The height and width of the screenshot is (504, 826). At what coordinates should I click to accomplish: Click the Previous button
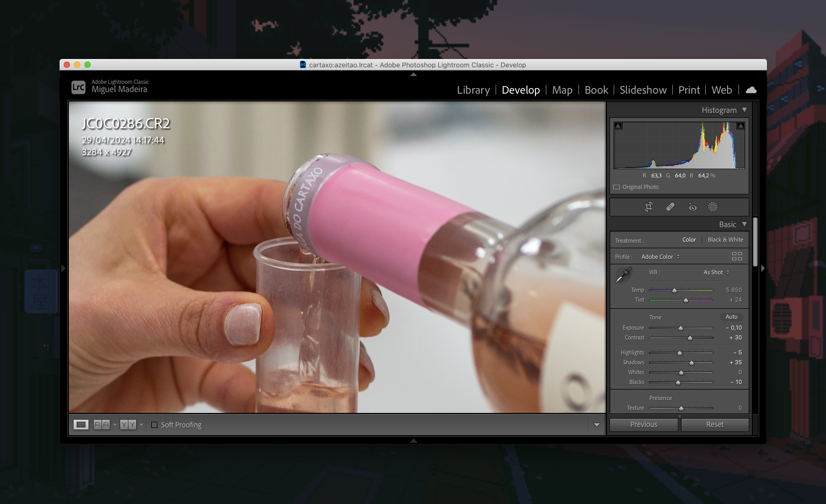644,424
